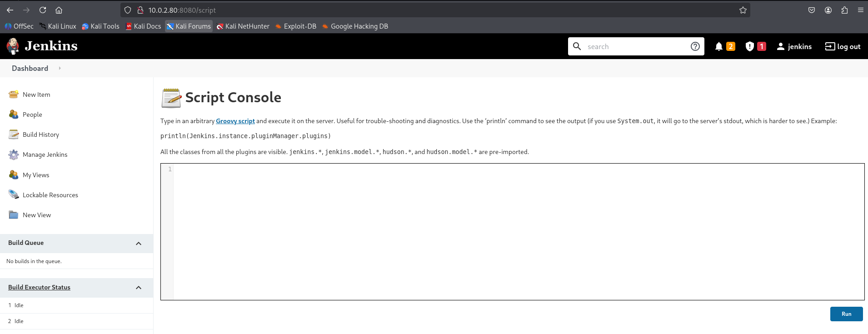Open the New Item link
This screenshot has width=868, height=334.
click(x=36, y=95)
